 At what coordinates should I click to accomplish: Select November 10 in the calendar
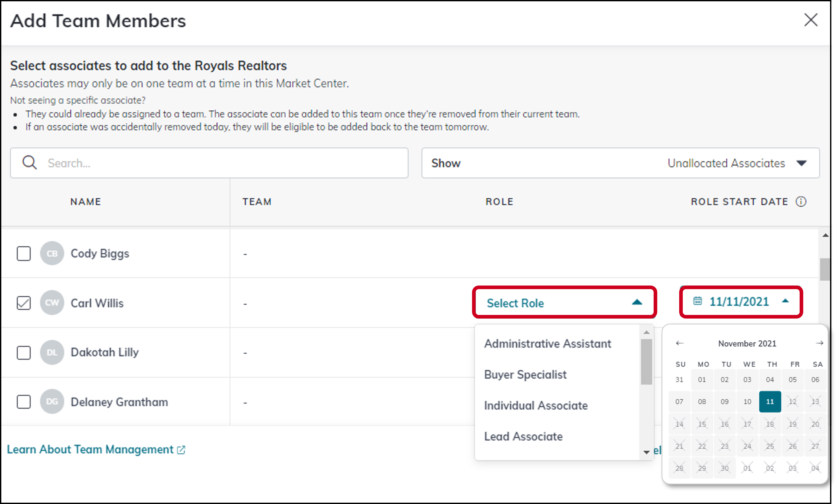coord(747,402)
